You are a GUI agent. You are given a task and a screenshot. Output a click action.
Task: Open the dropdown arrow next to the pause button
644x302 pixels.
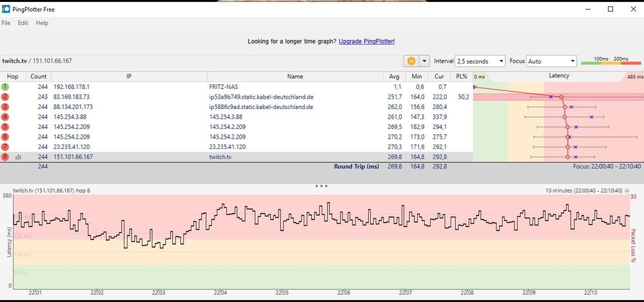[x=424, y=61]
